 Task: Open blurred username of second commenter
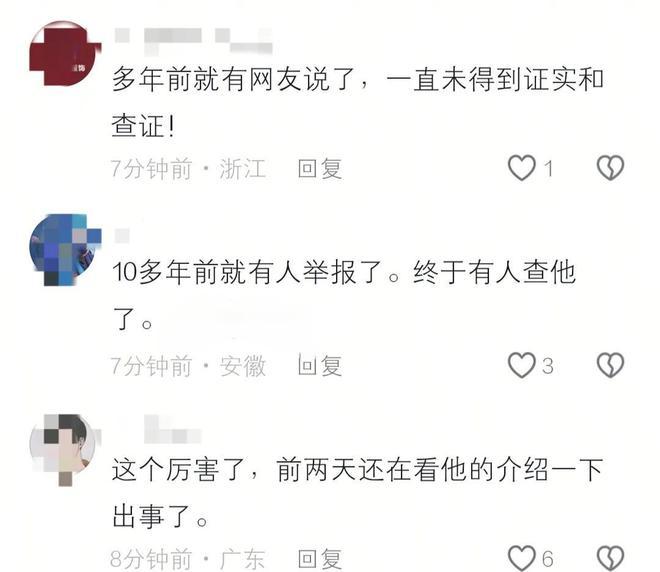122,236
